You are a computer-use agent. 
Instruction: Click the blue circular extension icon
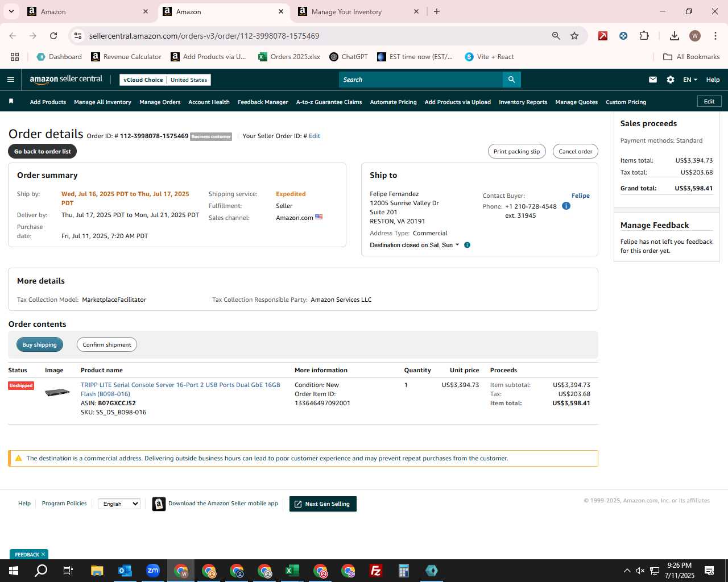(x=623, y=36)
